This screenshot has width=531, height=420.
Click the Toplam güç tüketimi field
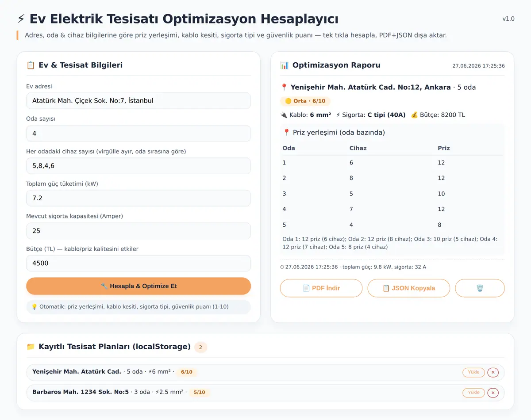point(139,198)
